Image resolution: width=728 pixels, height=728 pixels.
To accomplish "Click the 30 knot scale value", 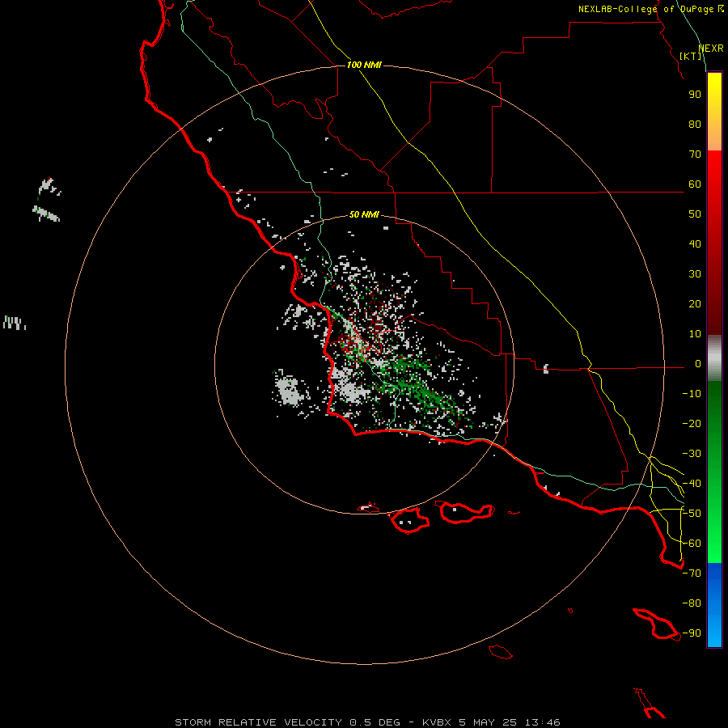I will (x=695, y=274).
